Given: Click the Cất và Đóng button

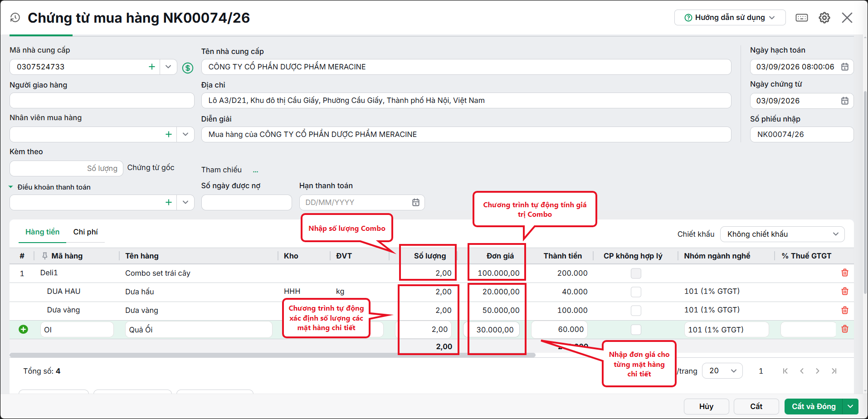Looking at the screenshot, I should pos(814,406).
